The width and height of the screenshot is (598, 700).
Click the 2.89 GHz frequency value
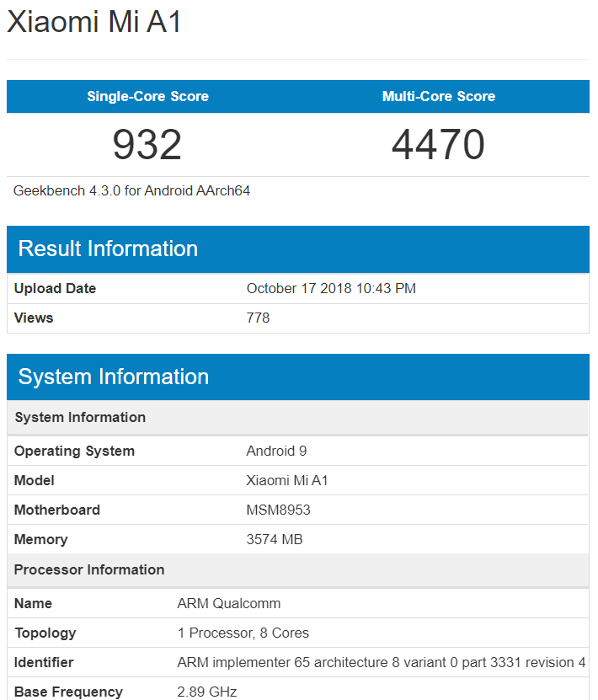(x=207, y=692)
